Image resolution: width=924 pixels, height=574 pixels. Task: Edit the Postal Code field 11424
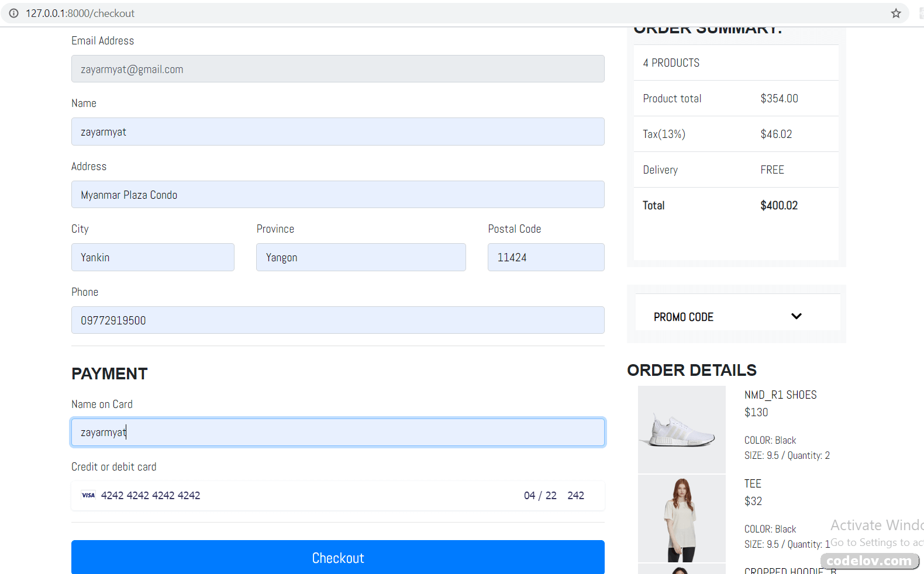point(546,257)
